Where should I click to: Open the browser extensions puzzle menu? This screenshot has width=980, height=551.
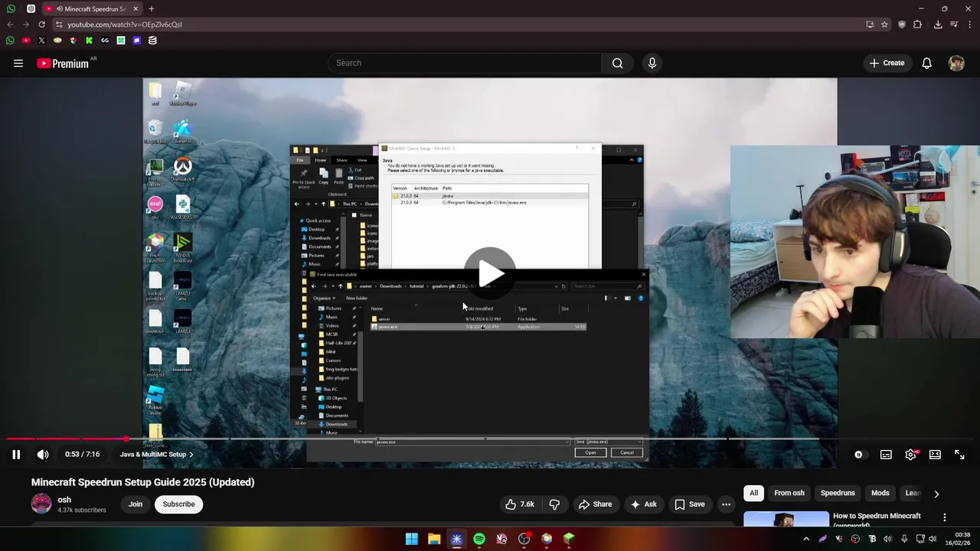[917, 24]
